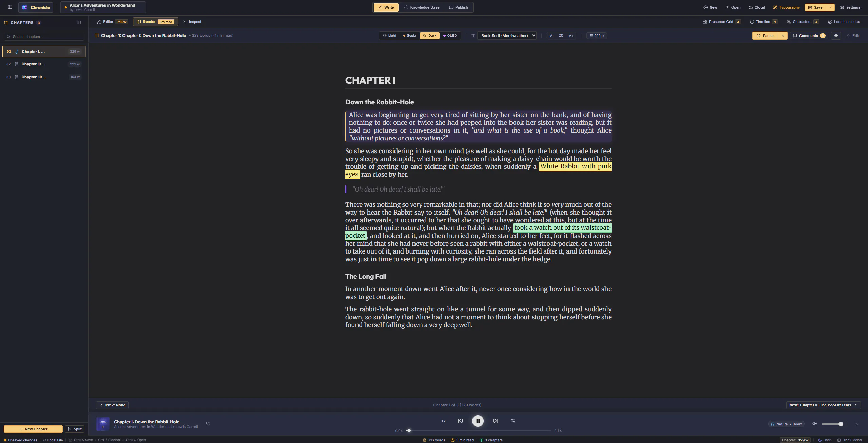Click the audio progress seek bar
The width and height of the screenshot is (868, 443).
click(x=478, y=431)
